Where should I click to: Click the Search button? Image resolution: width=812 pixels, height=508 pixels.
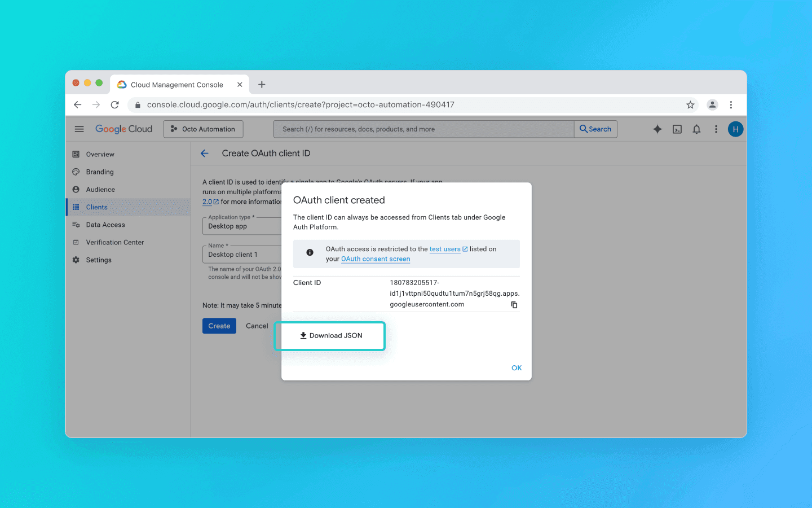coord(595,129)
